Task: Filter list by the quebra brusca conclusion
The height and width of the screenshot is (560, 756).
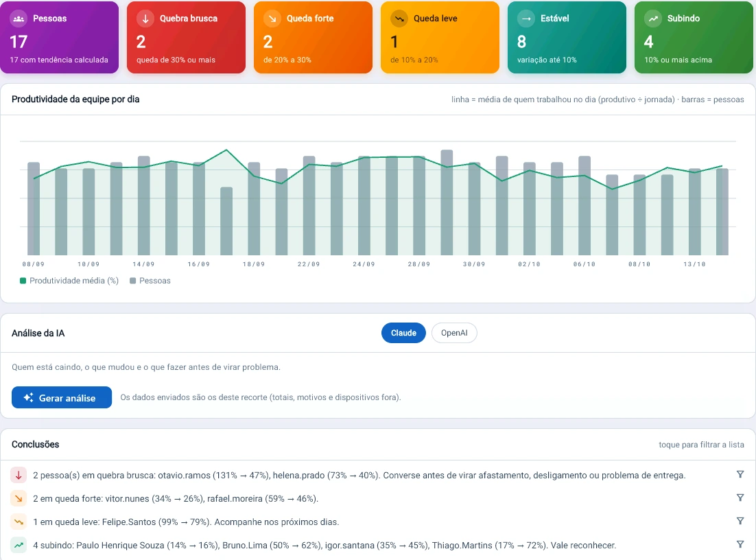Action: (x=740, y=475)
